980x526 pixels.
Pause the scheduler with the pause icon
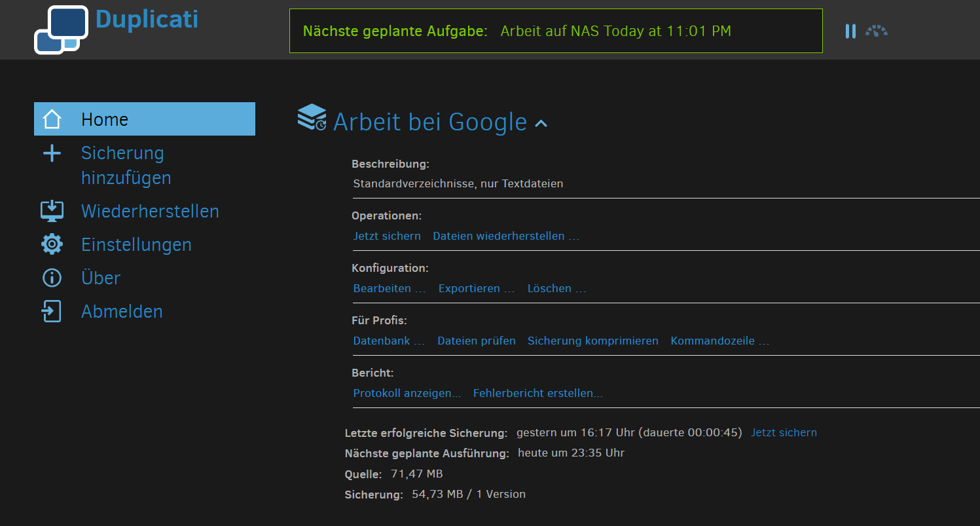(850, 31)
